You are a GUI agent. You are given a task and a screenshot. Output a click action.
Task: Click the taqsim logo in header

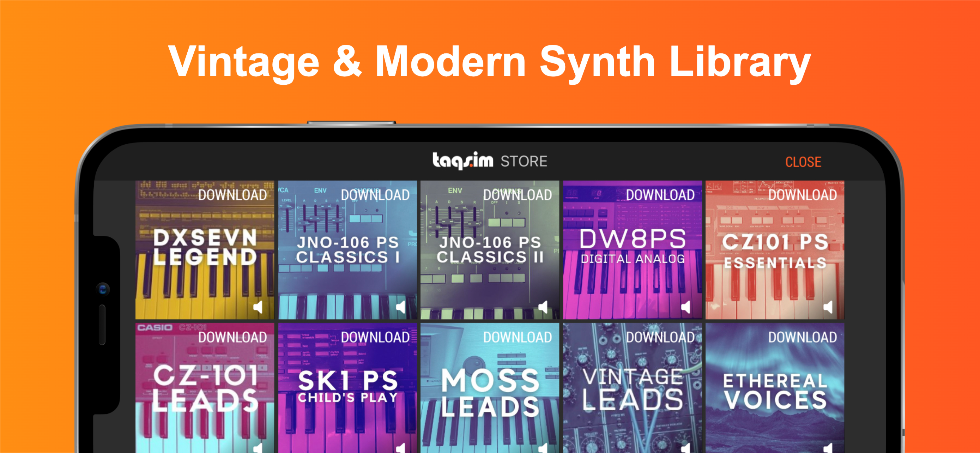[462, 161]
